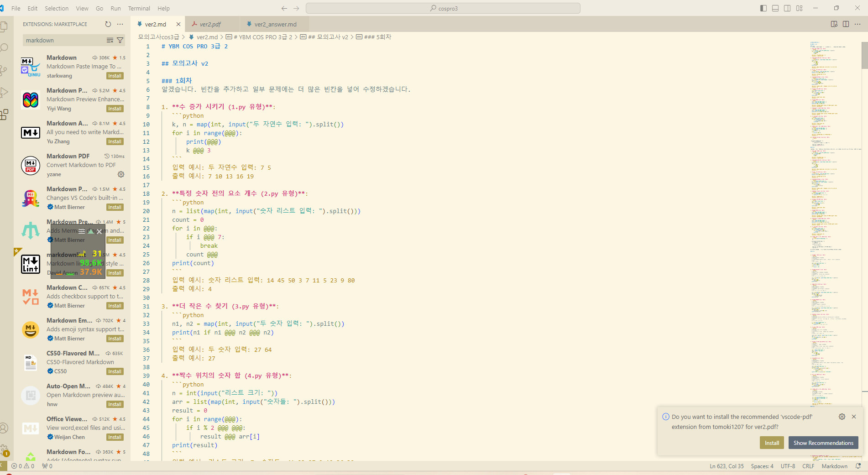The image size is (868, 475).
Task: Clear extensions search results
Action: [110, 40]
